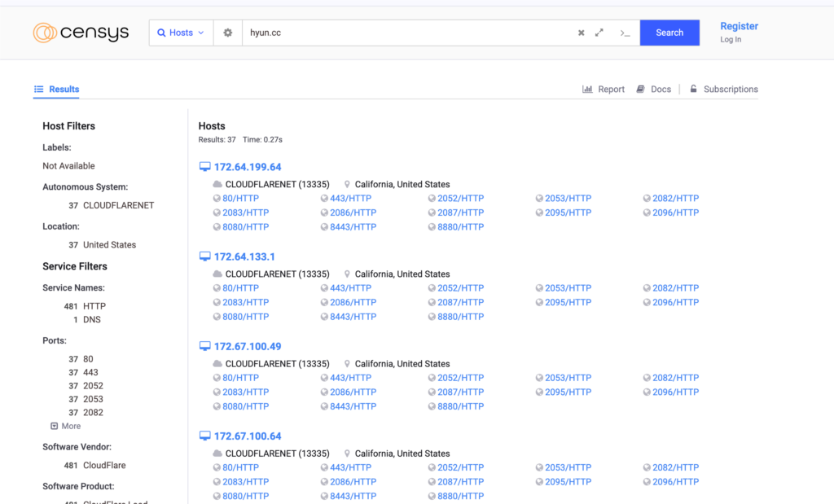This screenshot has height=504, width=834.
Task: Open the query terminal prompt icon
Action: coord(625,33)
